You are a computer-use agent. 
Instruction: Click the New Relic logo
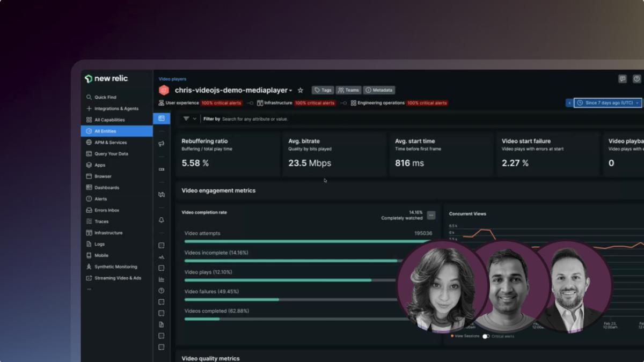click(x=106, y=79)
